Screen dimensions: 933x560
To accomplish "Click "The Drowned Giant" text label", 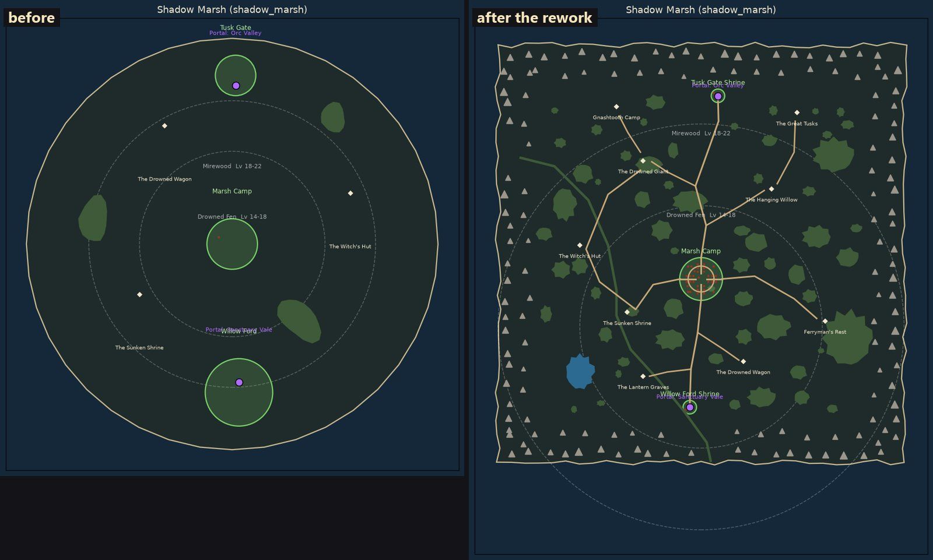I will [x=643, y=172].
